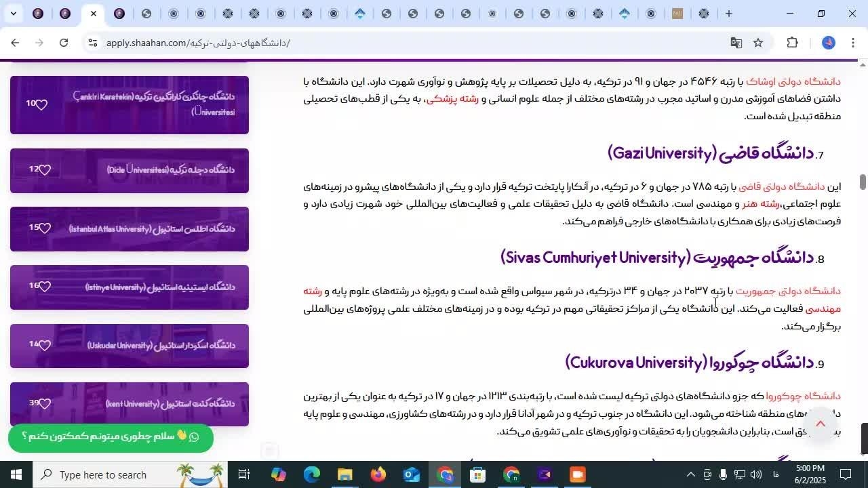Toggle heart on Dicle University card
868x488 pixels.
44,170
